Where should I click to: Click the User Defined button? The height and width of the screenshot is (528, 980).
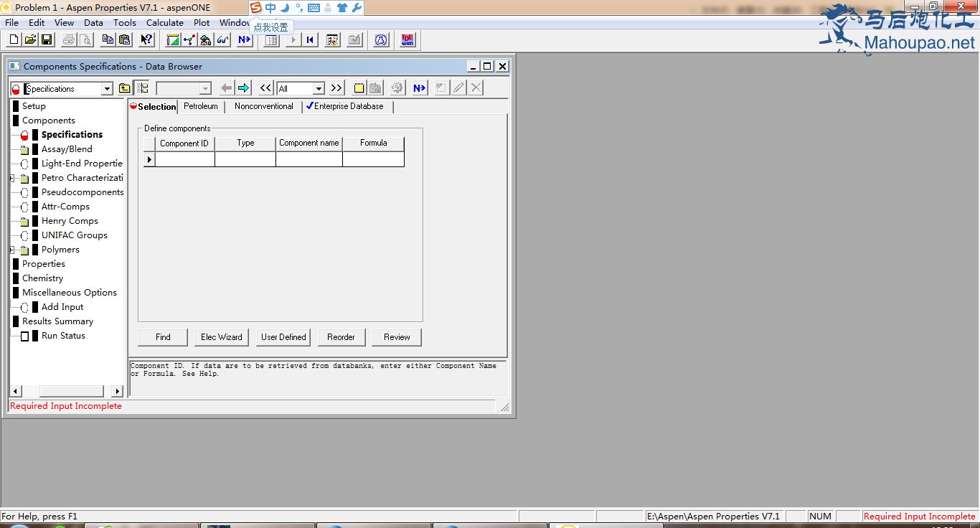pyautogui.click(x=283, y=337)
